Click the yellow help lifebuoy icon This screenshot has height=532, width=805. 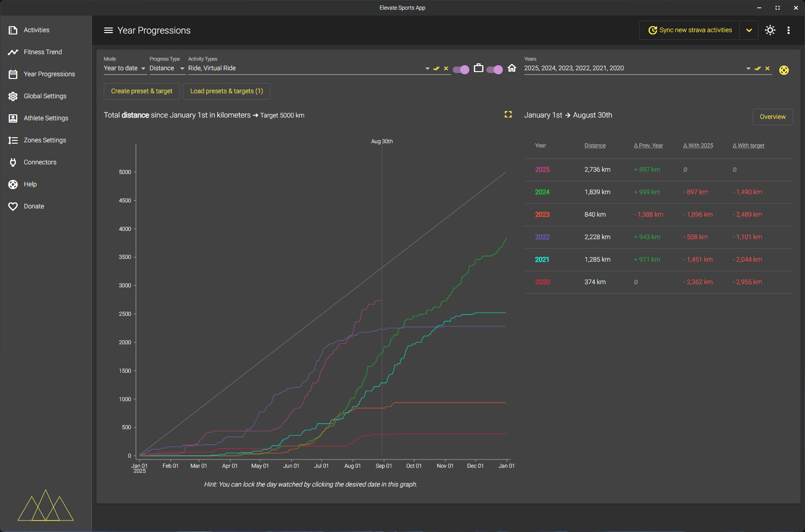click(784, 70)
